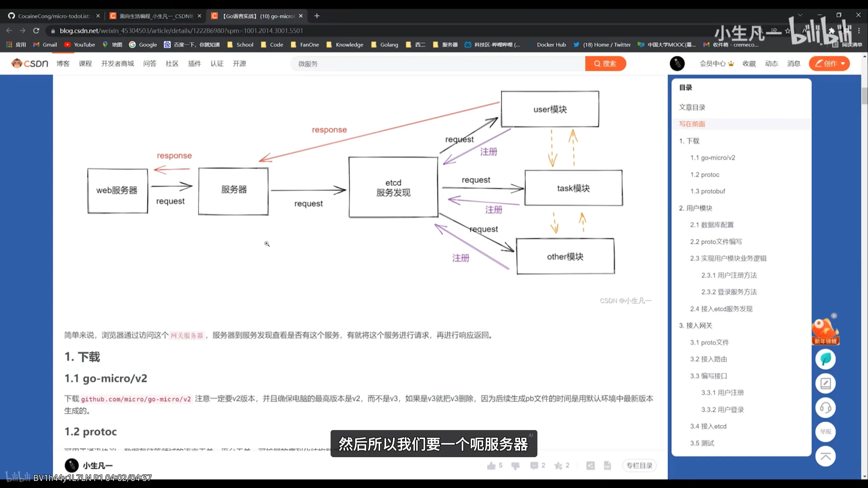Click the author name 小生凡一 at the bottom

[98, 466]
